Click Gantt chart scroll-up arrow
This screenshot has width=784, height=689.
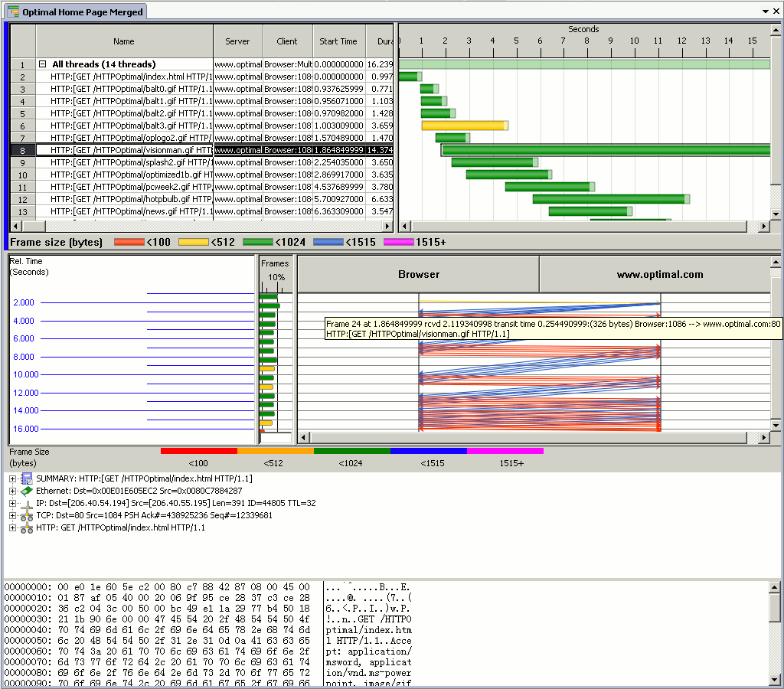click(776, 30)
